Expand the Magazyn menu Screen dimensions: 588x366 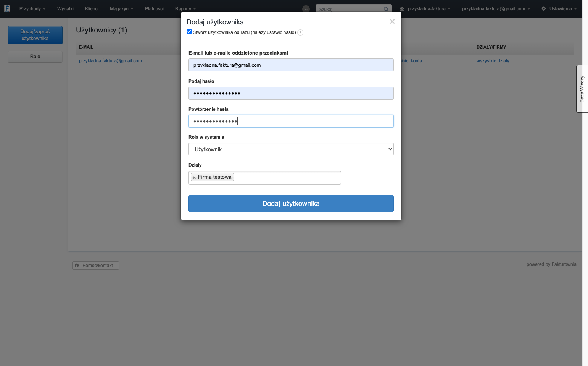click(x=121, y=9)
